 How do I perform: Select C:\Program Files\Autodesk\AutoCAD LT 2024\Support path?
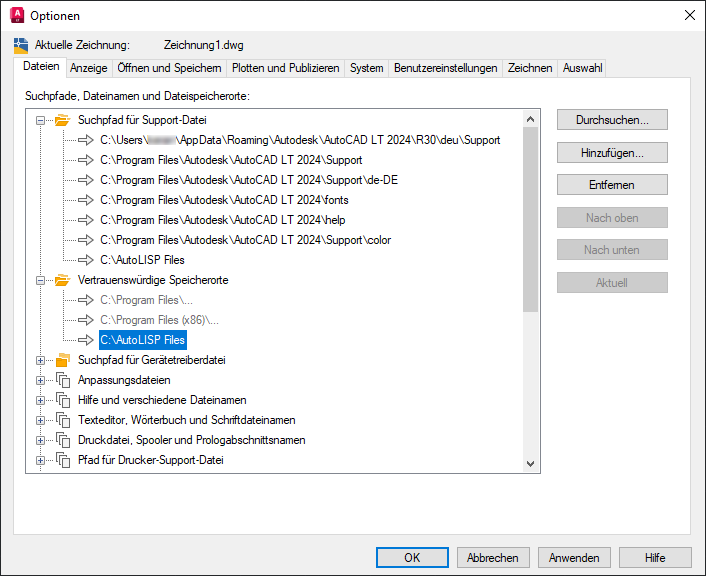click(231, 160)
